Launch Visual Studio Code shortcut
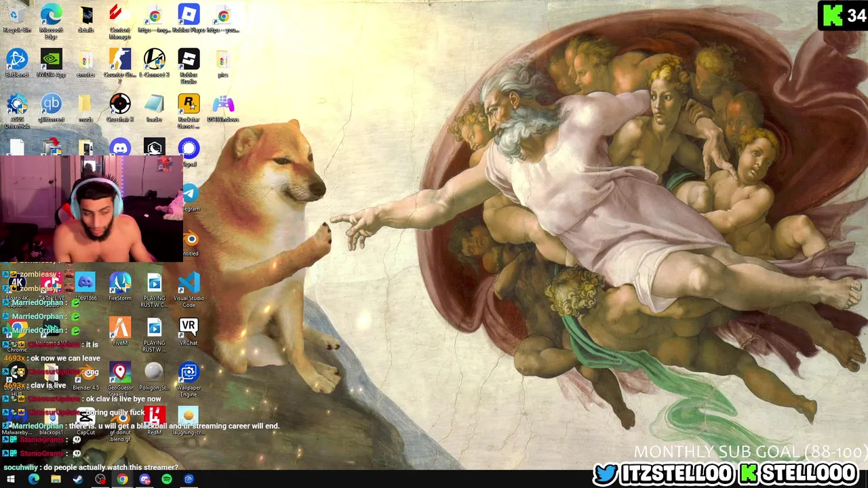868x488 pixels. coord(189,289)
